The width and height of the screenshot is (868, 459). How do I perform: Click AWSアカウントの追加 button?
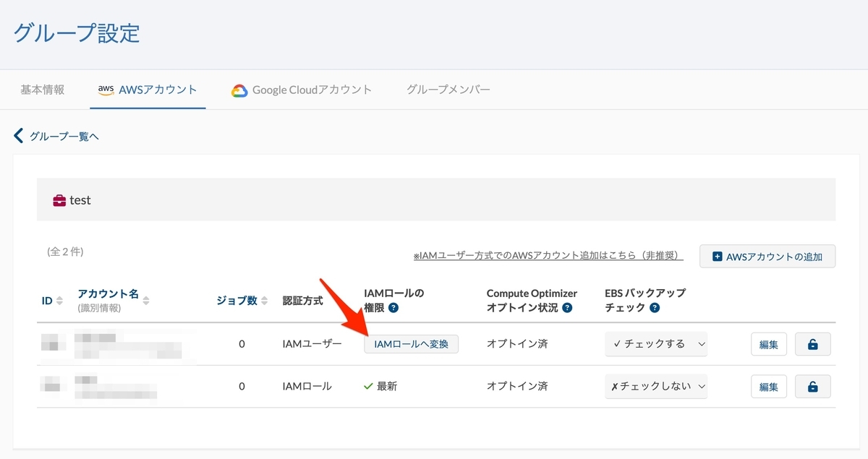(x=767, y=257)
